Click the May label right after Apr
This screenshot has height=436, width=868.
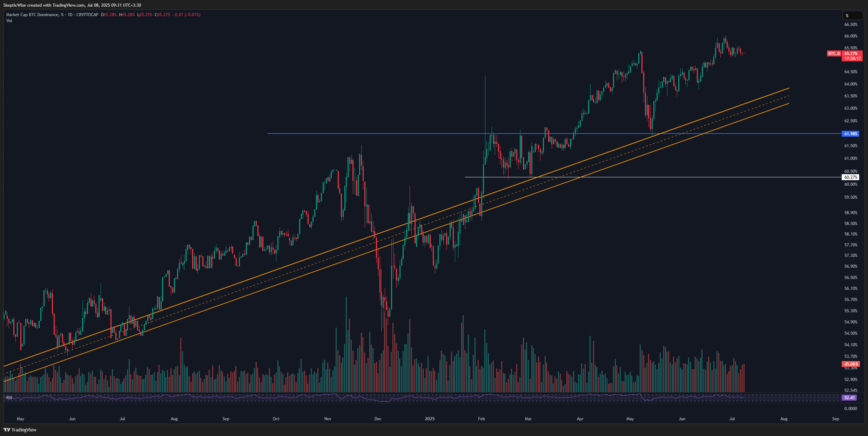point(630,419)
